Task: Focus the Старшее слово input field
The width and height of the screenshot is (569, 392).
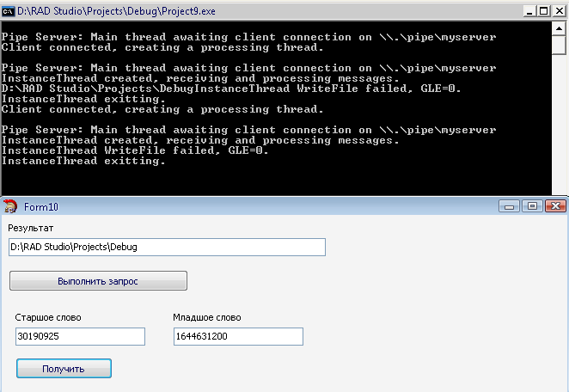Action: pos(80,336)
